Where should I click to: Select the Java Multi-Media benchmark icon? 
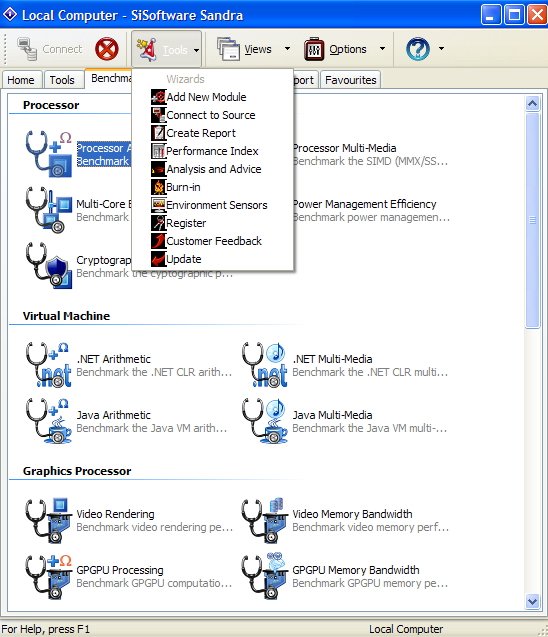point(265,421)
